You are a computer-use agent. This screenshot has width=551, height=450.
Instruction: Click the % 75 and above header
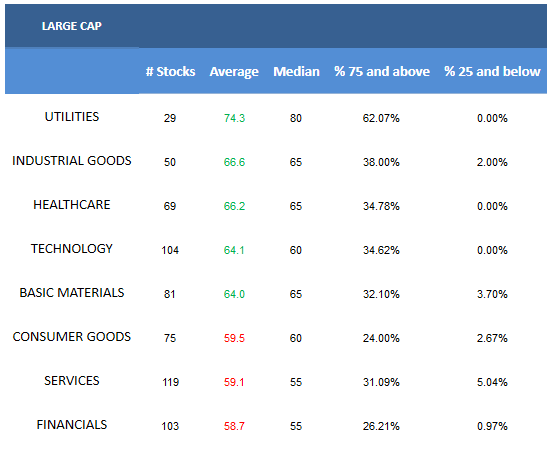(x=382, y=72)
